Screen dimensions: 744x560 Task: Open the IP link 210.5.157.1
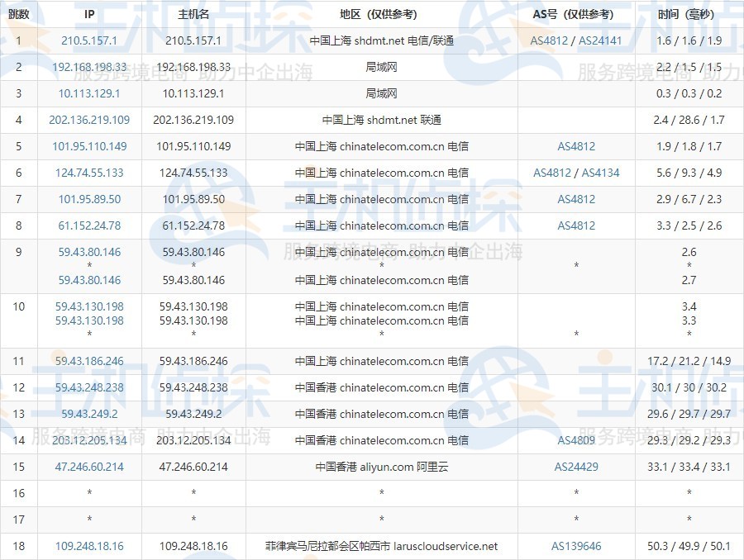89,40
